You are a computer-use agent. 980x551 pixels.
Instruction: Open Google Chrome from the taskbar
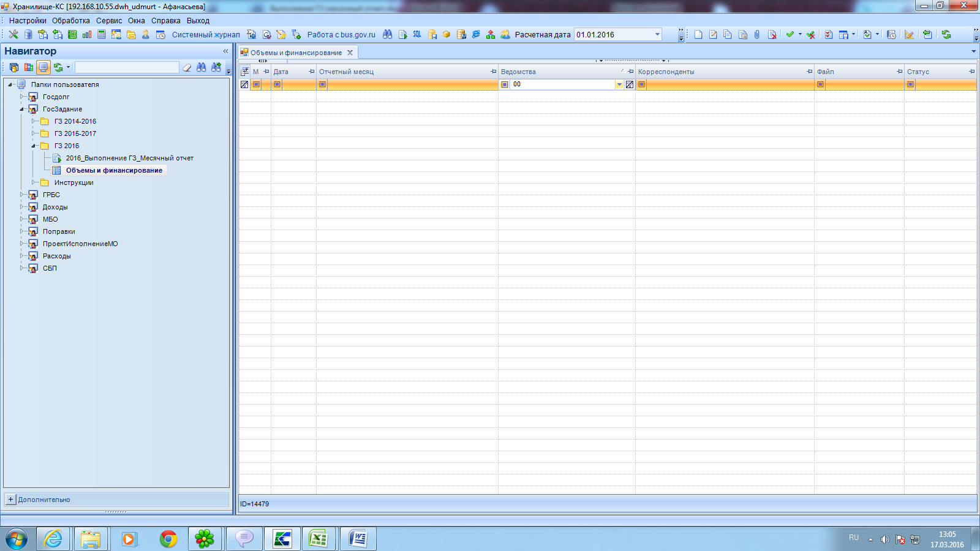pos(168,539)
